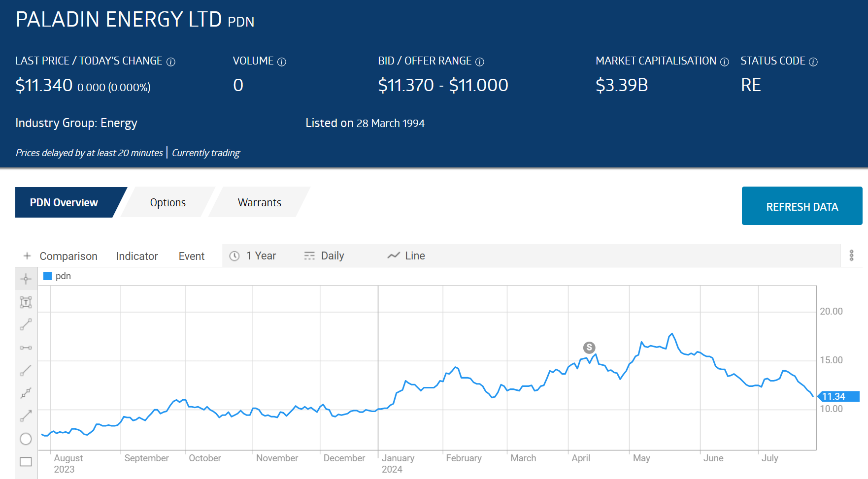The image size is (868, 479).
Task: Click the PDN ticker code in the title
Action: click(241, 22)
